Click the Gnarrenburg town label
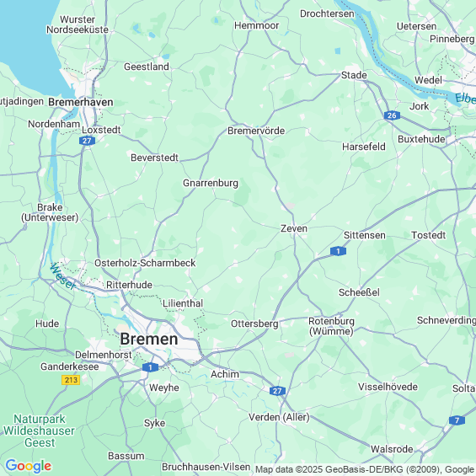The height and width of the screenshot is (476, 476). [211, 183]
